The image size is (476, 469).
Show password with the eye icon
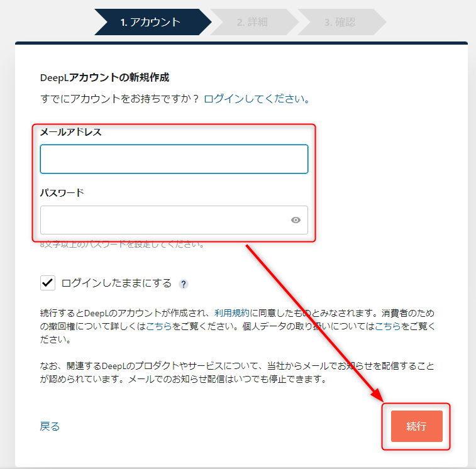coord(296,220)
